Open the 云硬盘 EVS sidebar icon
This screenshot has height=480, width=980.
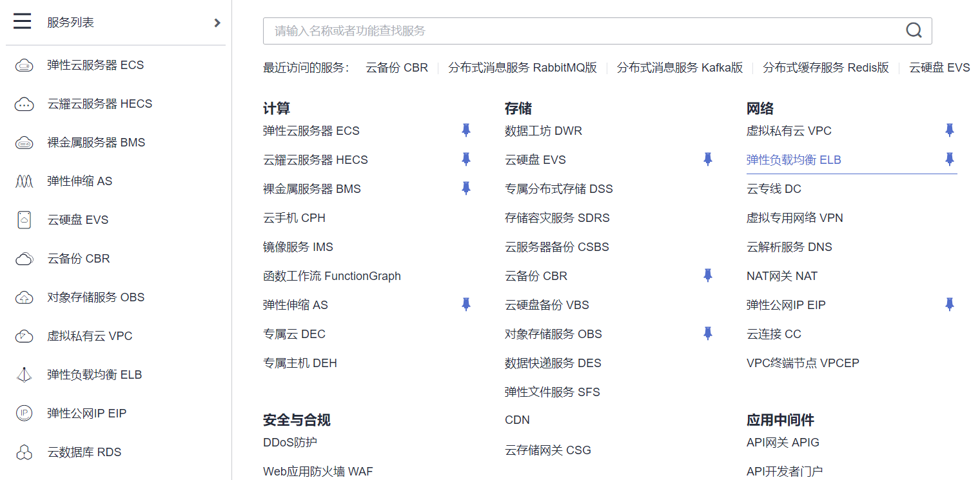coord(24,220)
